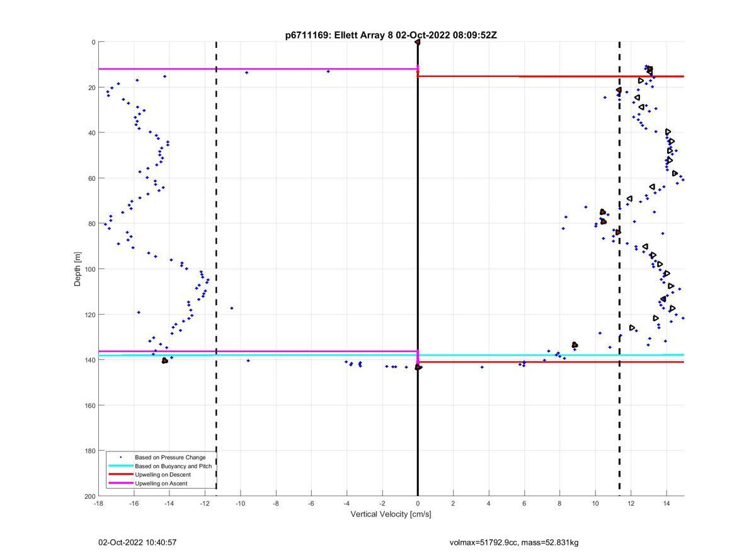Screen dimensions: 756x558
Task: Click the x-axis tick label '10'
Action: pos(595,503)
